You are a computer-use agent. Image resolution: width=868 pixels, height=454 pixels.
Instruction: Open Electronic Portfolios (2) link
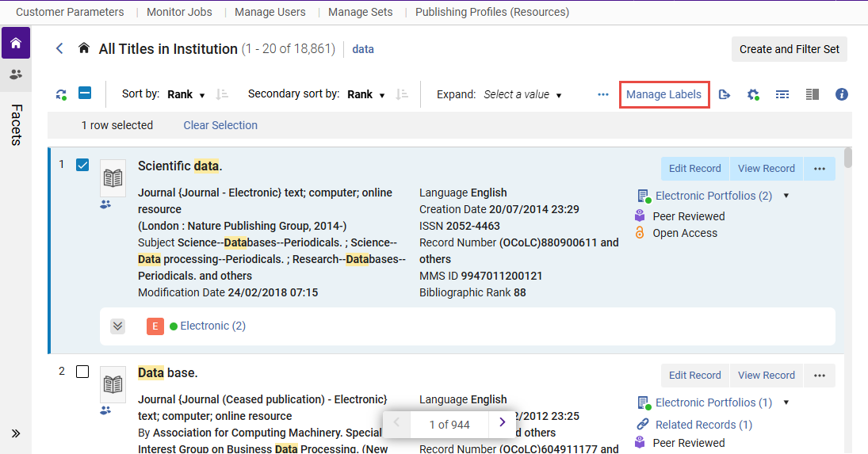click(713, 196)
